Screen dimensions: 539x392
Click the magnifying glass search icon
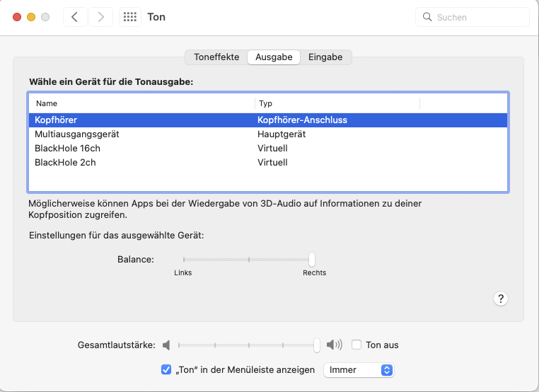pos(427,17)
